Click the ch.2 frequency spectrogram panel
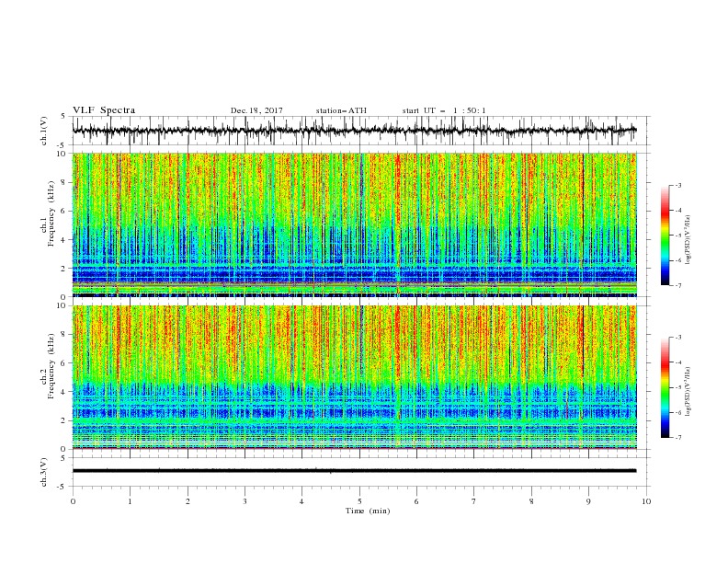Screen dimensions: 728x563 click(354, 377)
